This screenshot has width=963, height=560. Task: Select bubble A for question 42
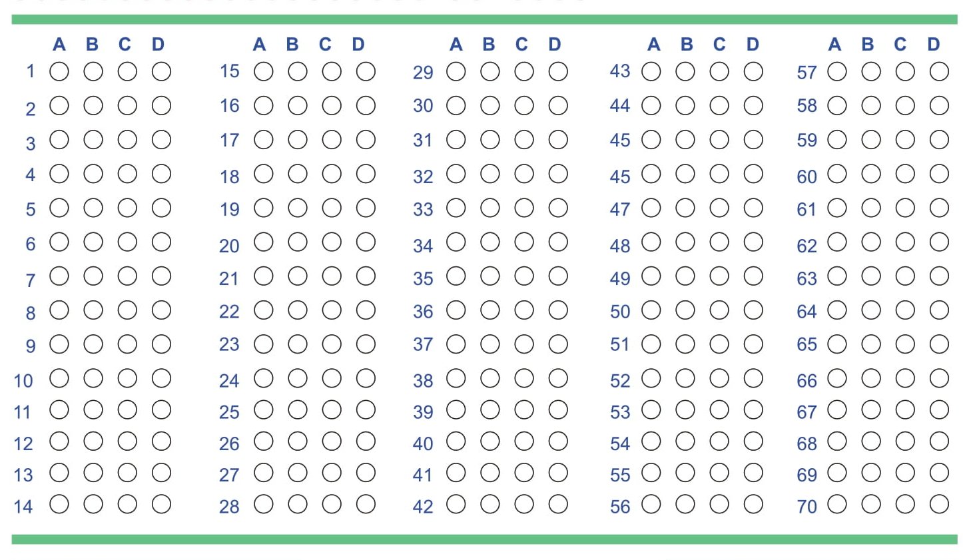pos(456,504)
